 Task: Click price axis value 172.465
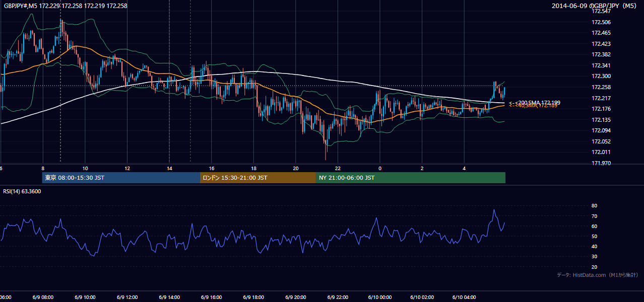[x=601, y=33]
